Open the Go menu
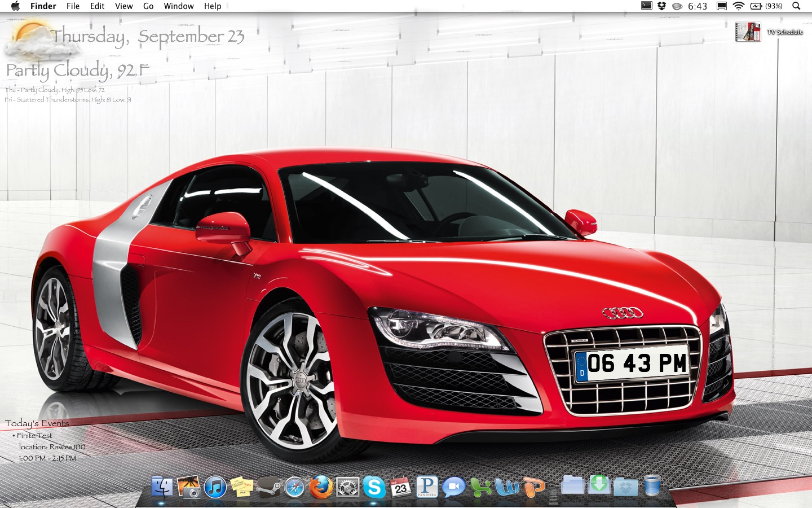 pos(148,6)
